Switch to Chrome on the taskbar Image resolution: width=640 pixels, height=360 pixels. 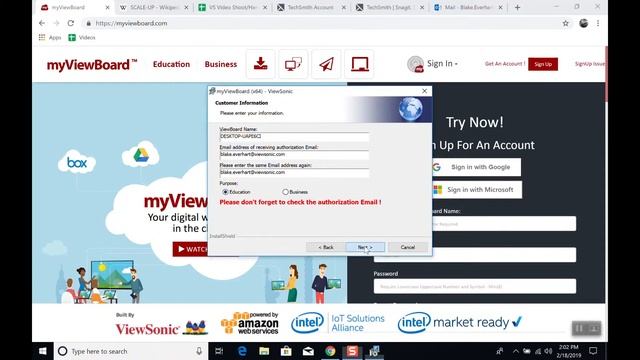click(x=330, y=351)
